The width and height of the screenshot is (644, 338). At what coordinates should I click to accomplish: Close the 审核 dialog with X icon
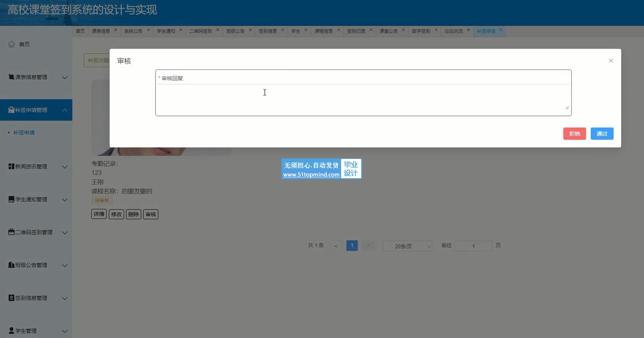click(611, 61)
